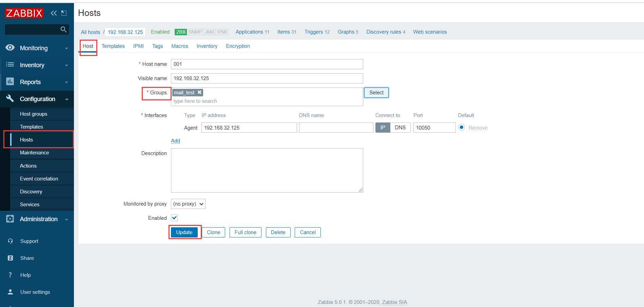
Task: Open Hosts in Configuration sidebar
Action: coord(42,140)
